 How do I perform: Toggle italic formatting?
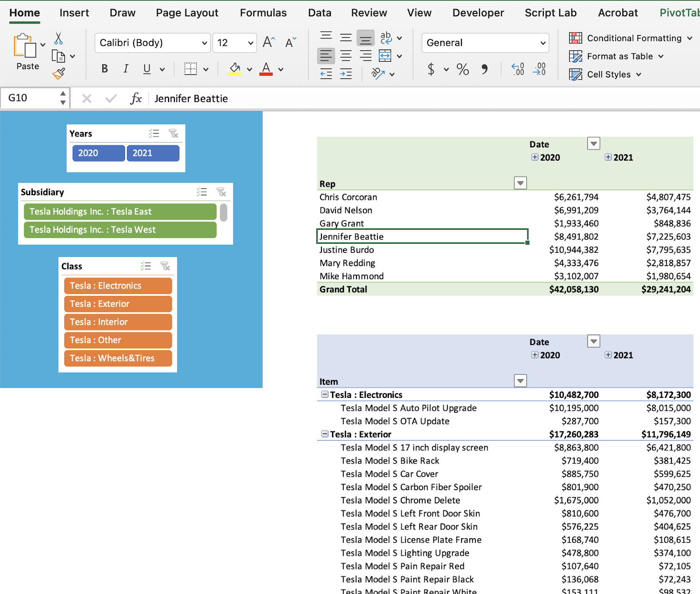(126, 69)
